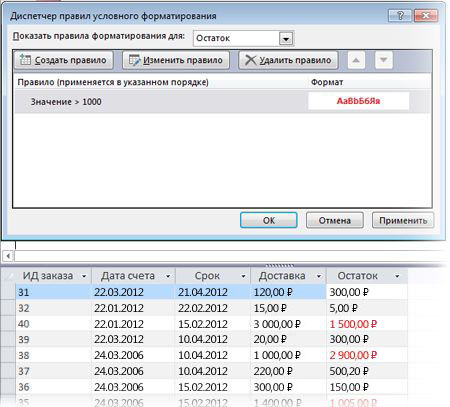Viewport: 450px width, 407px height.
Task: Click the Доставка value 220,00 ₽
Action: [273, 371]
